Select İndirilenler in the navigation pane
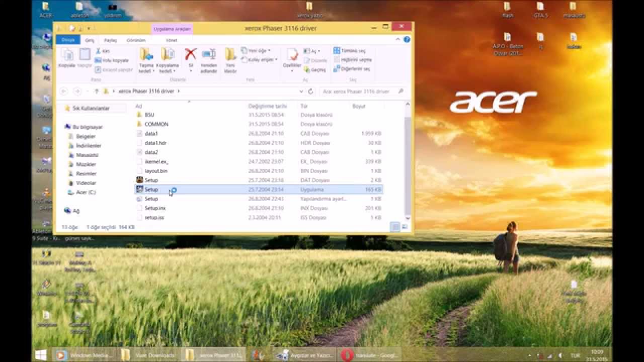 coord(89,146)
